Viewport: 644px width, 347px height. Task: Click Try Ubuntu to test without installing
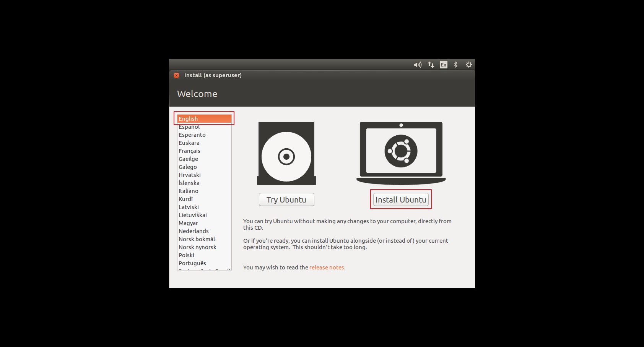[x=286, y=199]
